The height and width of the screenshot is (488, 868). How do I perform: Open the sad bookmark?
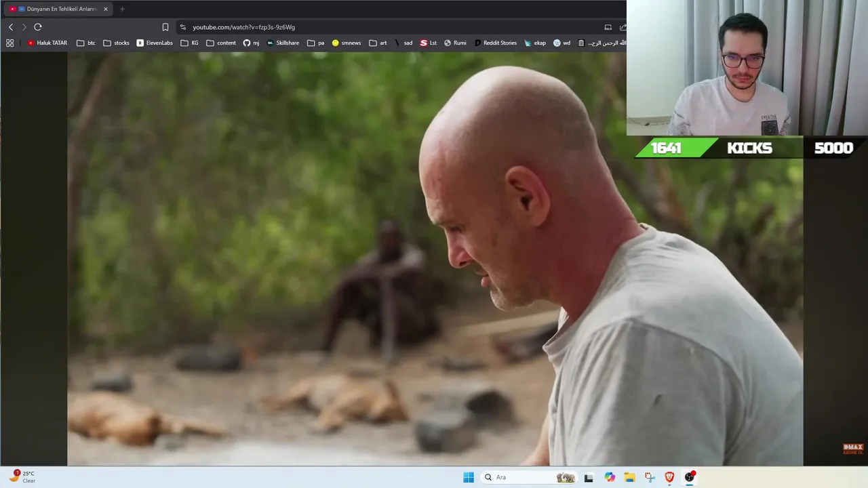(x=403, y=43)
